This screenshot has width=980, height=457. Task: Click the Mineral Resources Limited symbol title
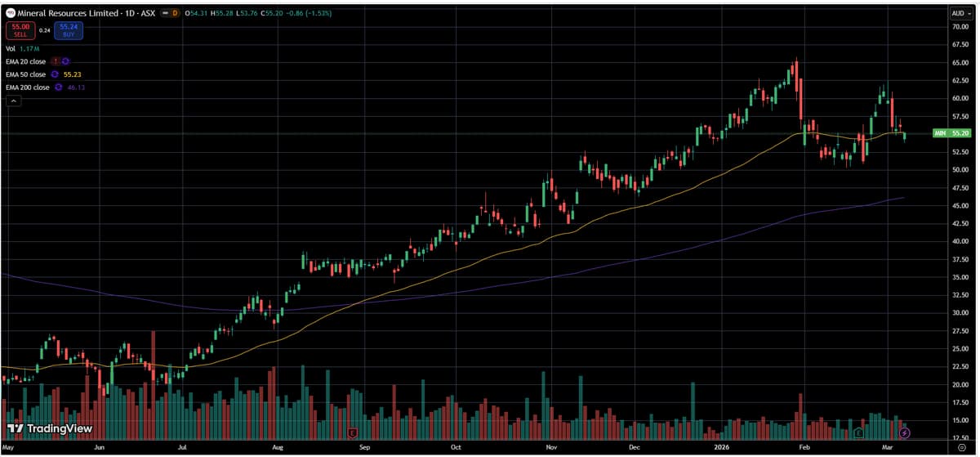click(x=61, y=13)
